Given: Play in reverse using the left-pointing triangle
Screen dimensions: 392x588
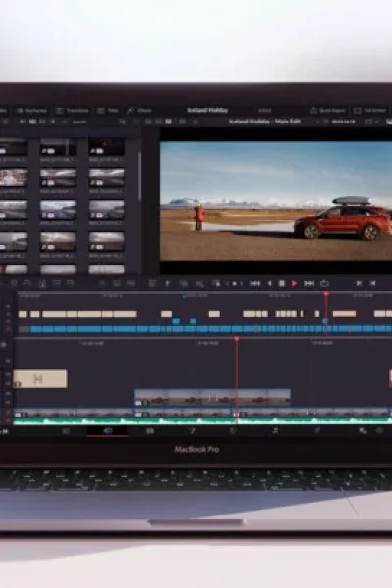Looking at the screenshot, I should tap(269, 283).
